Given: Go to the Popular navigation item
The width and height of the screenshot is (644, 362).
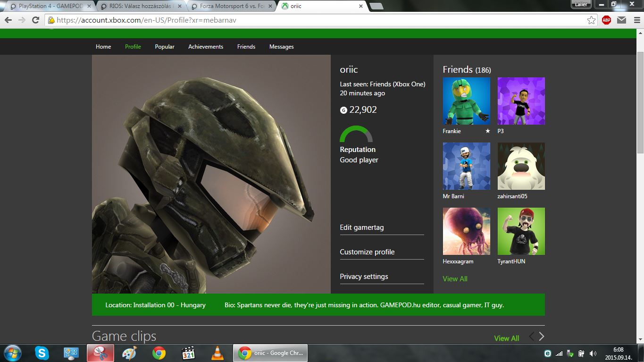Looking at the screenshot, I should coord(165,47).
